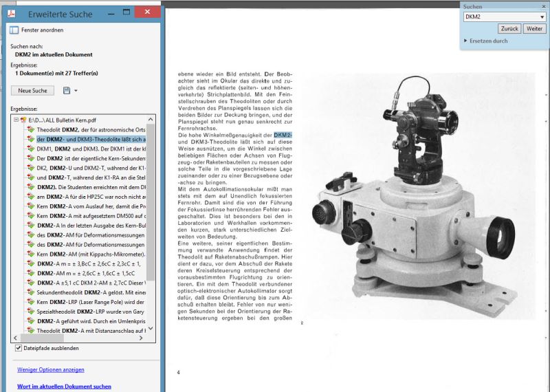Select result 'DKM1, DKM2 und DKM3. Der DKM1'
550x392 pixels.
tap(91, 149)
